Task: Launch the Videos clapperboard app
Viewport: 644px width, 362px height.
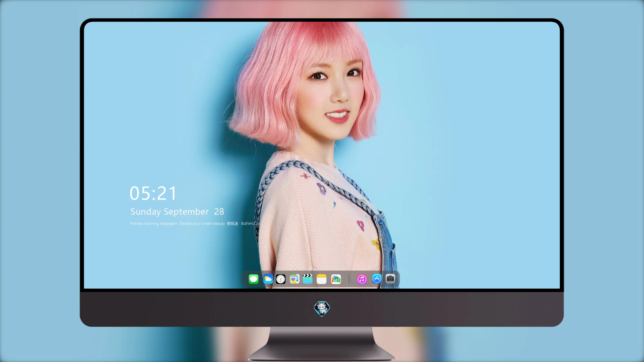Action: [x=308, y=279]
